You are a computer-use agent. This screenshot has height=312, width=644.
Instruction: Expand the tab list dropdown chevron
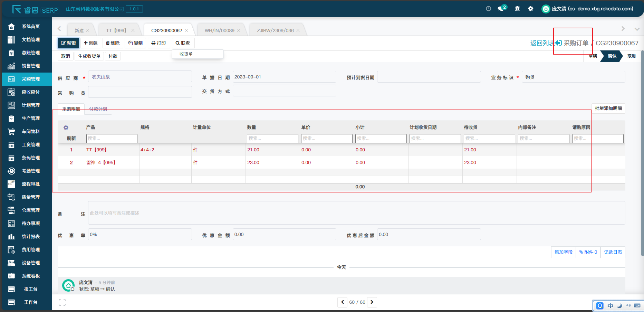click(x=637, y=29)
